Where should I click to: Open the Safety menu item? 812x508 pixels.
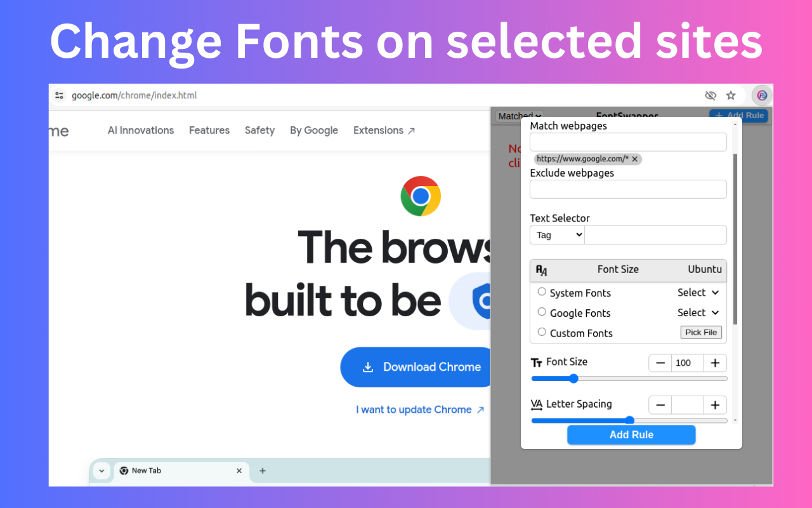[259, 130]
